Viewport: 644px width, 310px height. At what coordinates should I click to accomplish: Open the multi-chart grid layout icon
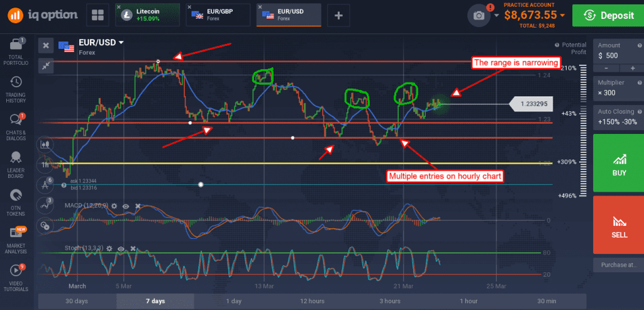pyautogui.click(x=97, y=15)
